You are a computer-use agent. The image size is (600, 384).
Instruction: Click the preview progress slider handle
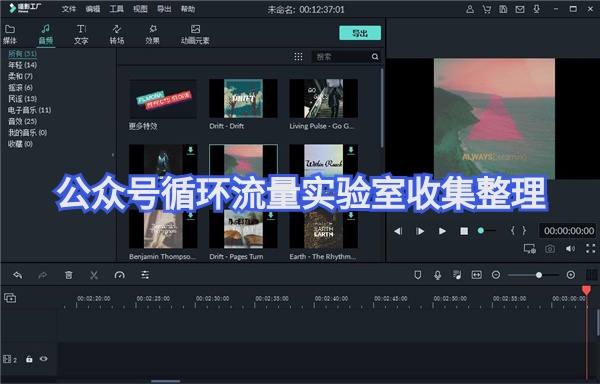(481, 231)
